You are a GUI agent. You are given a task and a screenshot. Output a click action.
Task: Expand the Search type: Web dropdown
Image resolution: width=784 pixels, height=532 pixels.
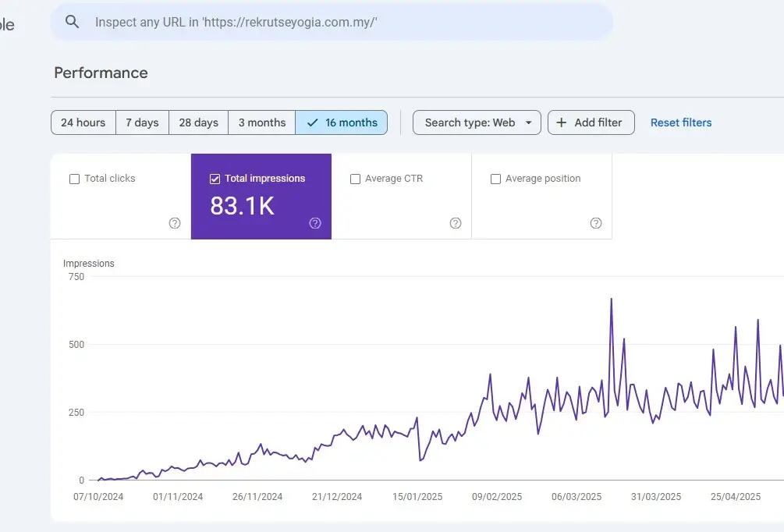(x=477, y=122)
